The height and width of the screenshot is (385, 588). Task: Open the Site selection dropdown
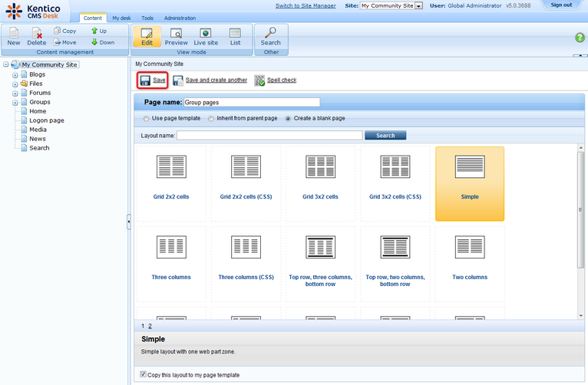pos(419,5)
